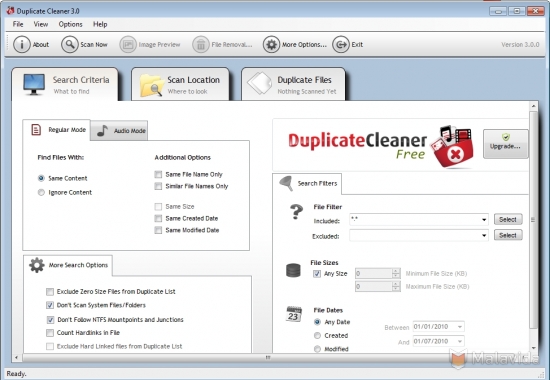This screenshot has height=380, width=550.
Task: Click the Minimum File Size input field
Action: click(x=374, y=273)
